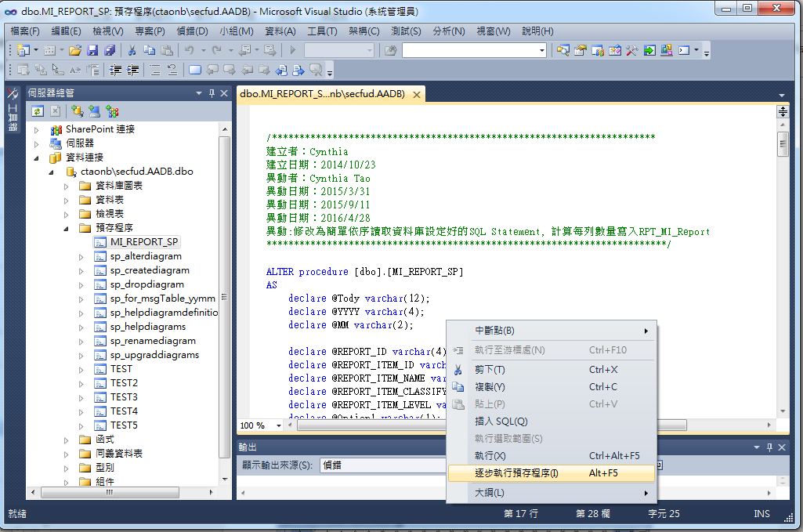803x532 pixels.
Task: Close the dbo.MI_REPORT_SP document tab
Action: click(x=416, y=94)
